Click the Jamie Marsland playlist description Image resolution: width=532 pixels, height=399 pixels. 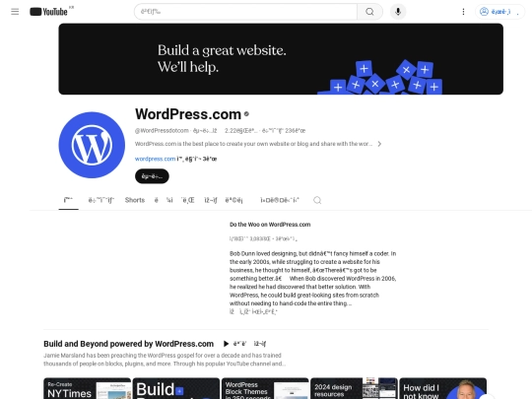coord(165,360)
